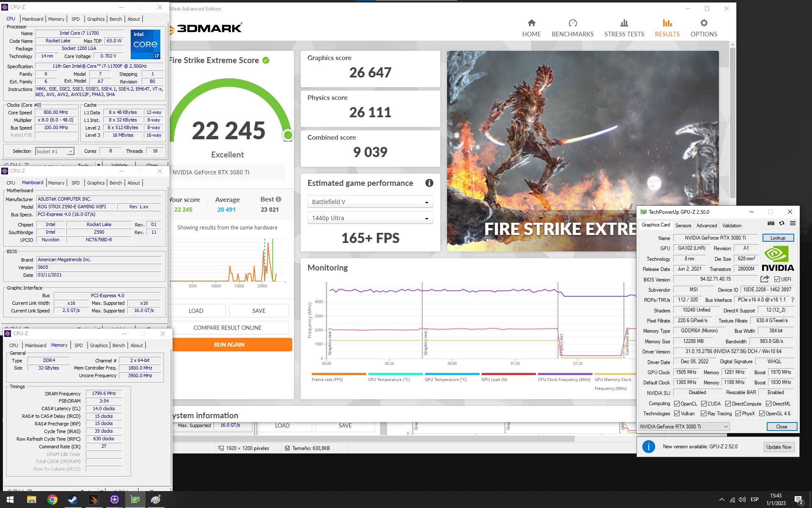This screenshot has width=812, height=508.
Task: Open the GPU selection dropdown in GPU-Z
Action: [684, 426]
